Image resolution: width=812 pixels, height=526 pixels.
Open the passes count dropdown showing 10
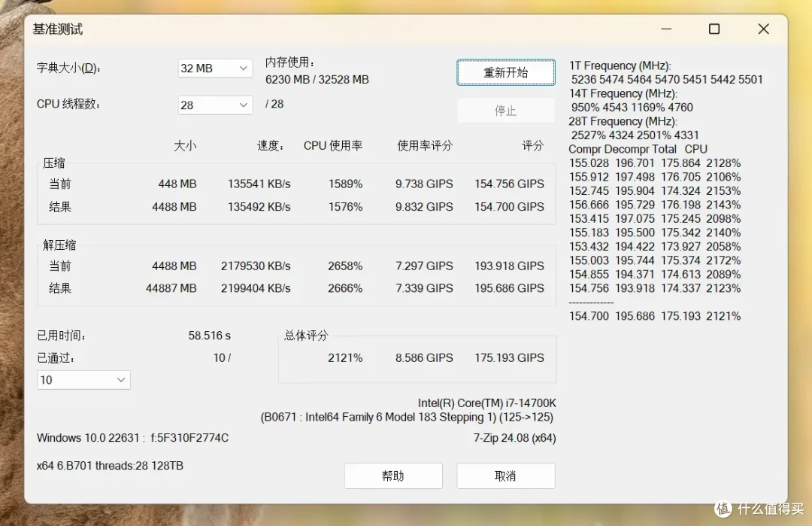coord(83,380)
